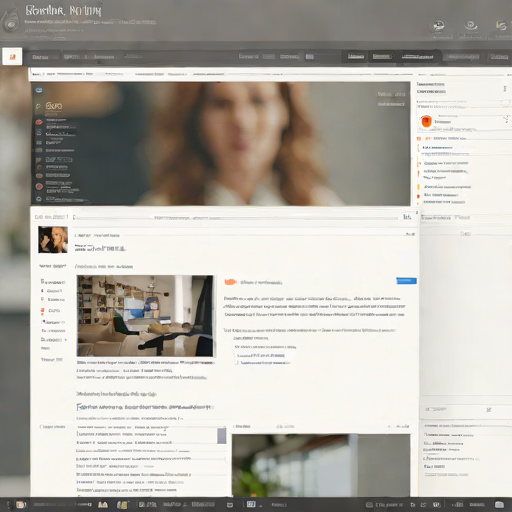Open the dropdown arrow at right panel header

coord(505,89)
